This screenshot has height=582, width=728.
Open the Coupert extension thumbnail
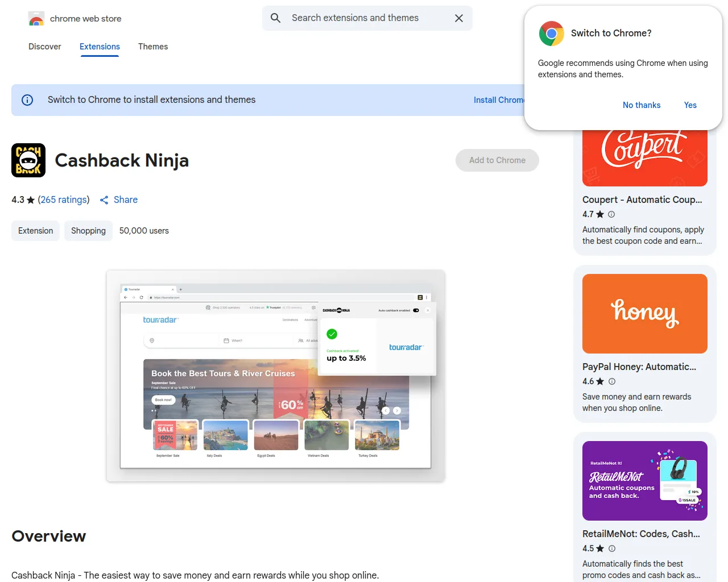click(x=645, y=158)
